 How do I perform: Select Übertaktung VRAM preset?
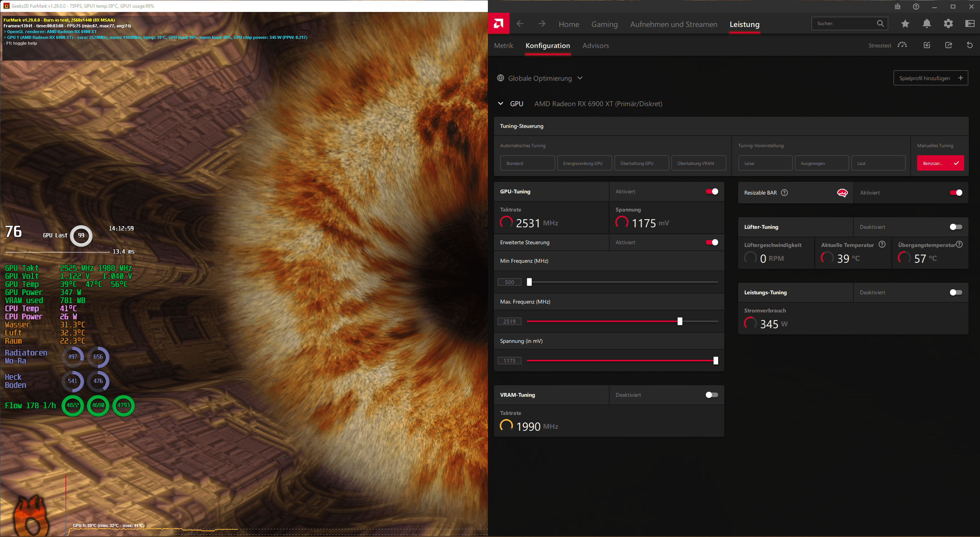point(699,163)
